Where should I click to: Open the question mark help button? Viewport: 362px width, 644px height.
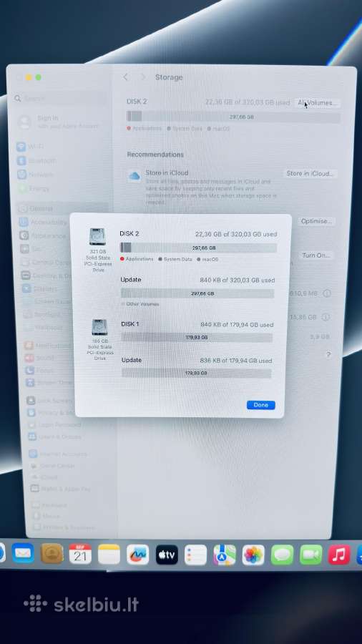(328, 354)
